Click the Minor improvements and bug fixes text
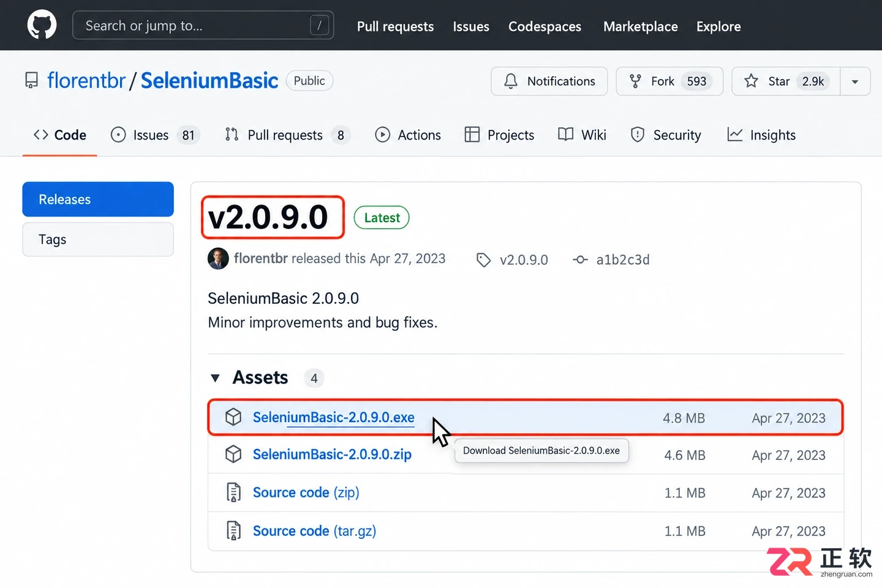The width and height of the screenshot is (882, 588). point(322,322)
